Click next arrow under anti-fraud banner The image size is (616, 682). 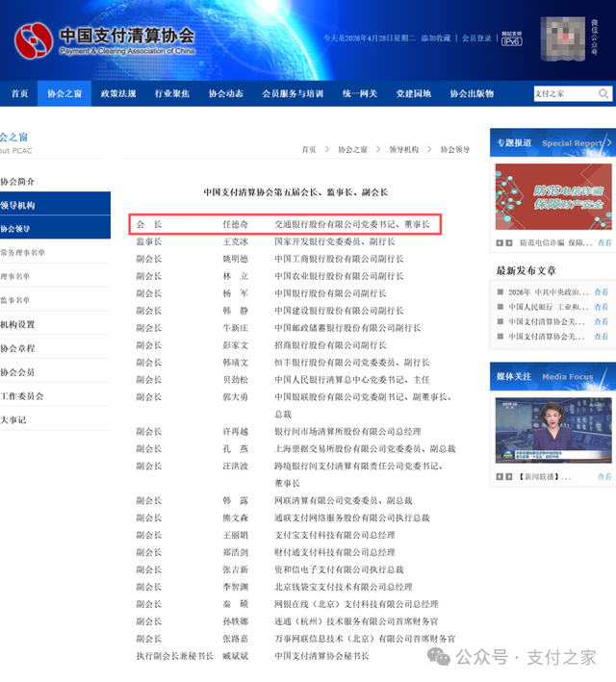tap(509, 242)
